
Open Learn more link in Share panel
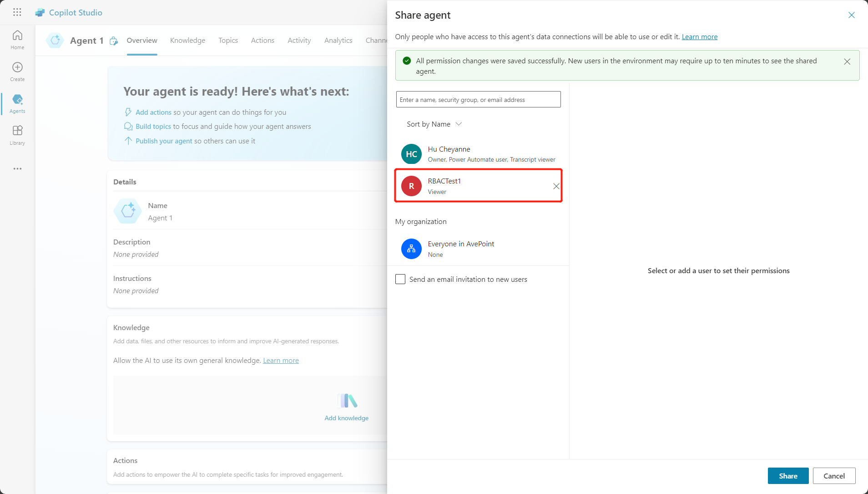coord(699,36)
